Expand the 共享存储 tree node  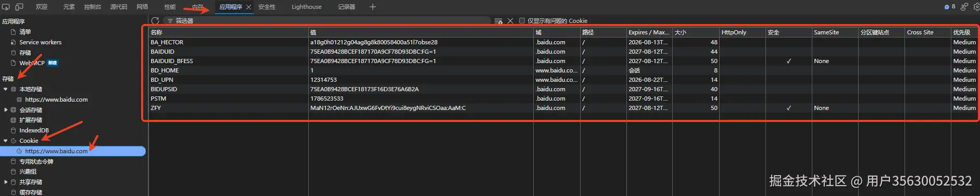pyautogui.click(x=6, y=182)
